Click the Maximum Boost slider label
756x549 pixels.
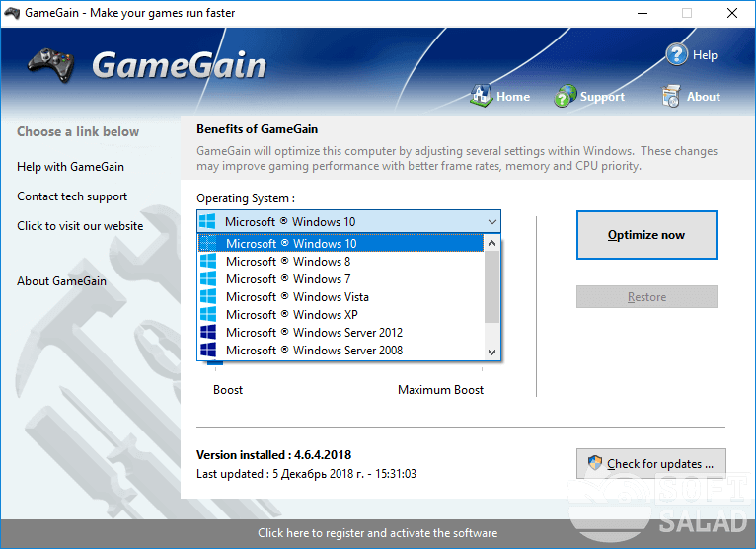pos(440,390)
